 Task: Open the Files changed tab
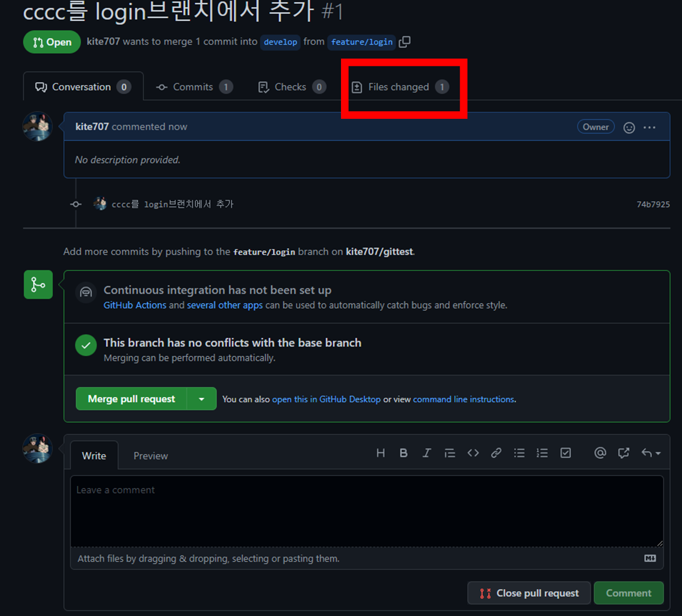click(401, 87)
